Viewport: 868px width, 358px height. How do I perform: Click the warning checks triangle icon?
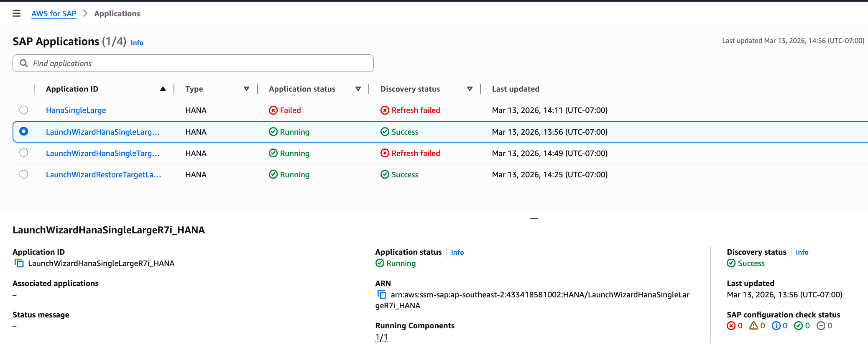point(753,325)
